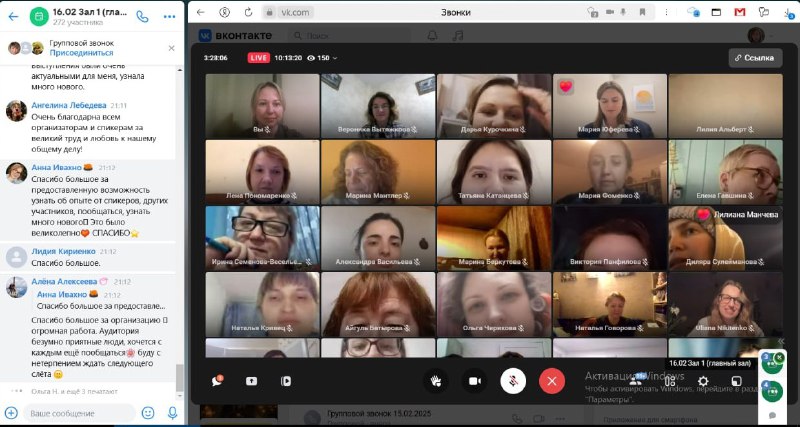Click the LIVE badge
Image resolution: width=800 pixels, height=427 pixels.
click(x=259, y=58)
